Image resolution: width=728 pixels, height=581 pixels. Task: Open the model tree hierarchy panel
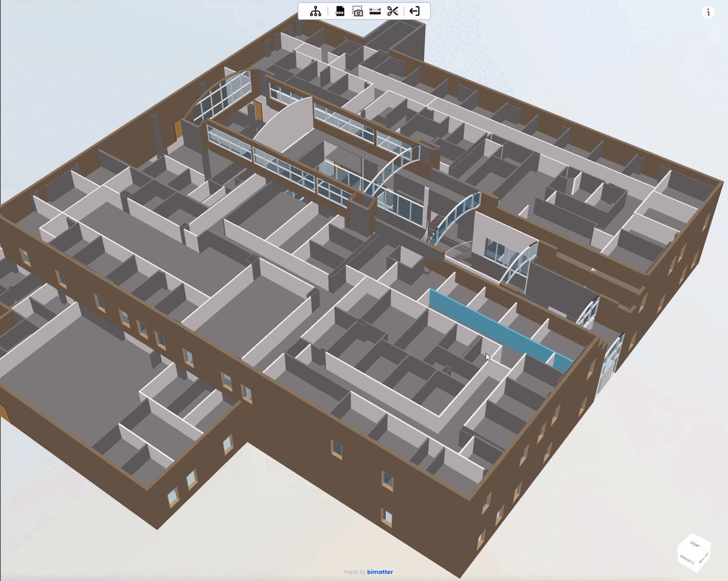tap(315, 11)
